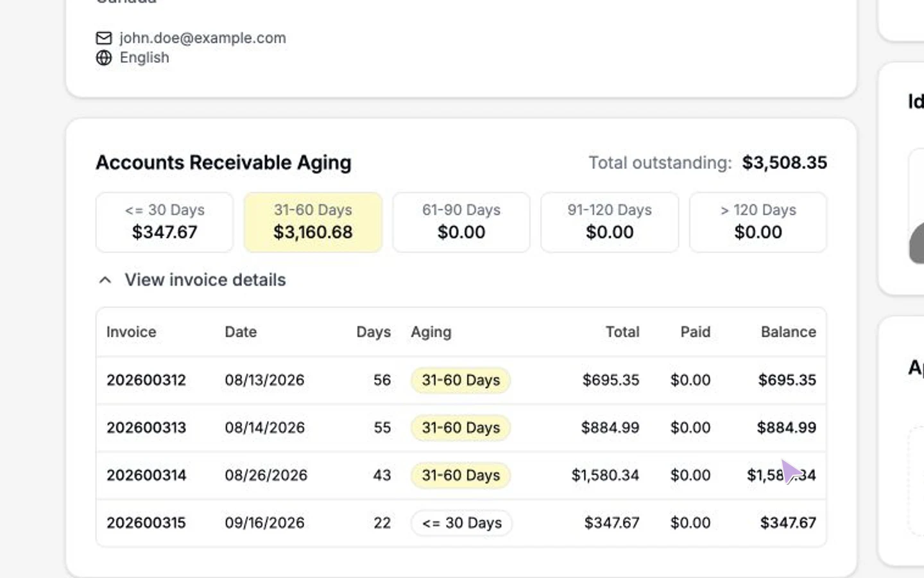Click the Accounts Receivable Aging heading
Image resolution: width=924 pixels, height=578 pixels.
(x=223, y=162)
